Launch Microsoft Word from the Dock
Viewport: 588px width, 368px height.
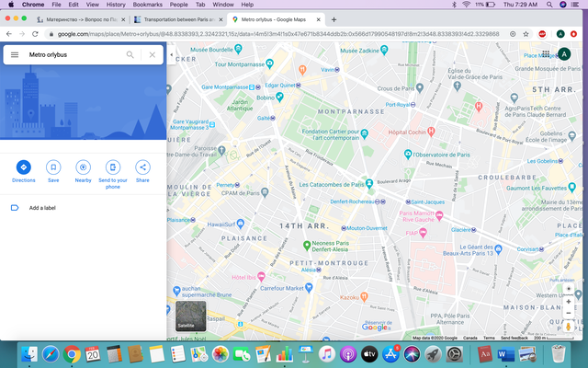[x=506, y=353]
